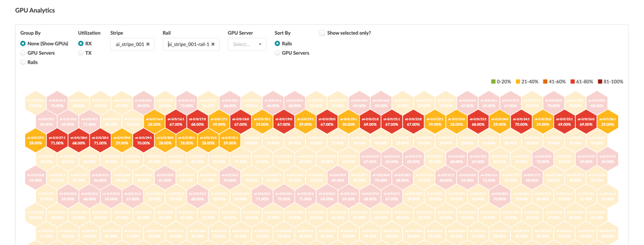Select highlighted hexagon et-0/0/28:0 at 68.00%
Screen dimensions: 644x245
(x=79, y=141)
